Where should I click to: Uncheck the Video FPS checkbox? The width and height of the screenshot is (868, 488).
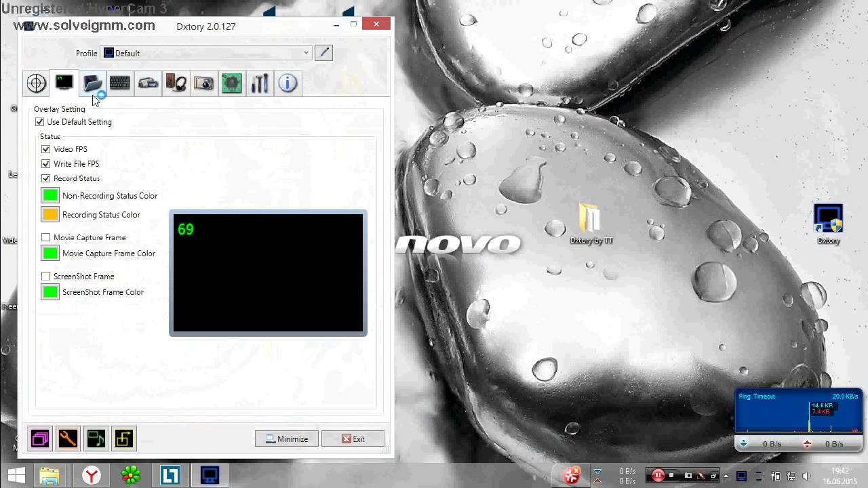46,149
